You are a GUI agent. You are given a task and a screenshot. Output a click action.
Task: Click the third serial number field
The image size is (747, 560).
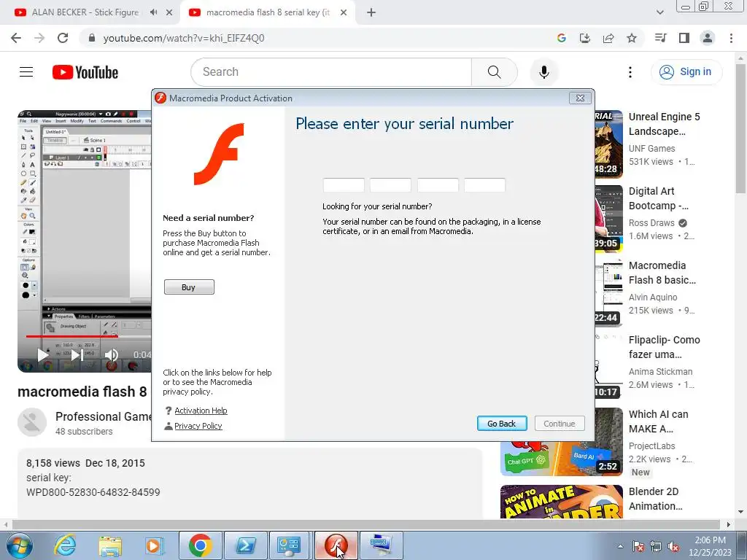pos(438,184)
